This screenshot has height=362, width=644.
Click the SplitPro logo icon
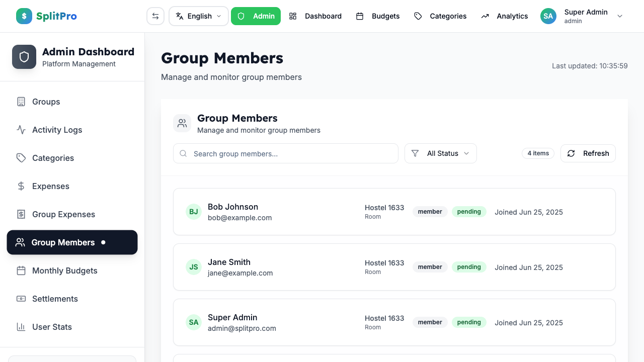24,16
